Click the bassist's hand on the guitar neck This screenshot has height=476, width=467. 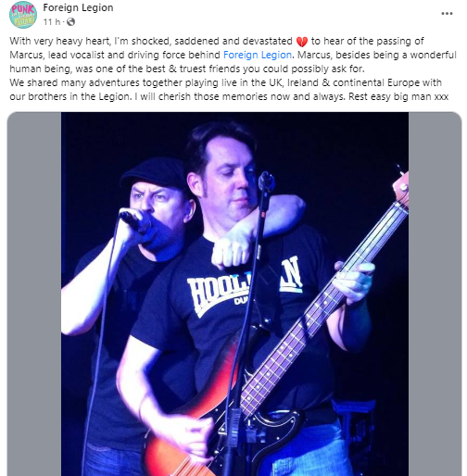(355, 282)
